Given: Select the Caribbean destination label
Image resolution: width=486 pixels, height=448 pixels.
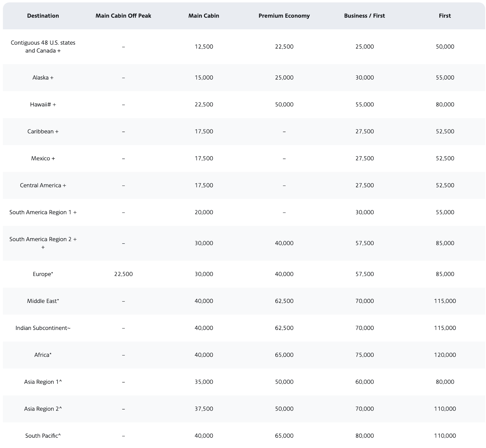Looking at the screenshot, I should (43, 131).
